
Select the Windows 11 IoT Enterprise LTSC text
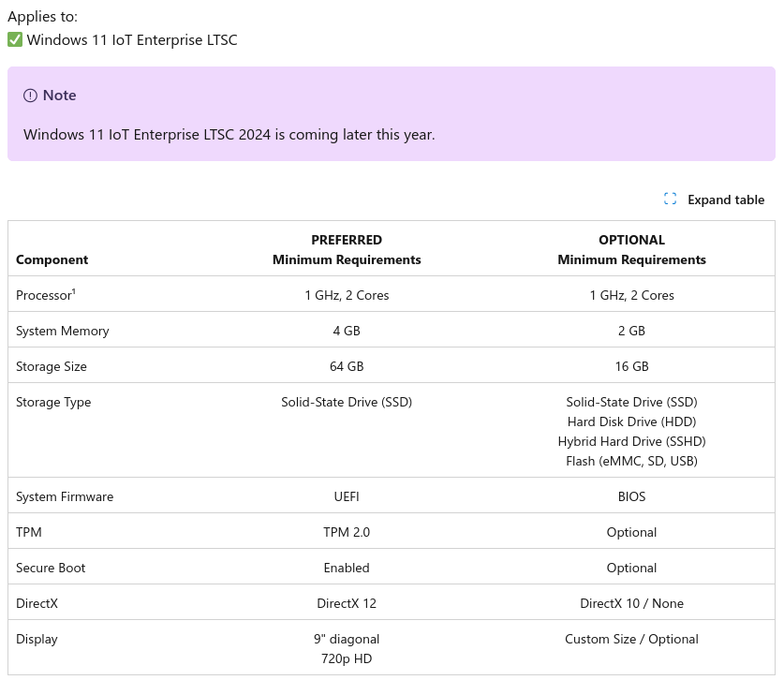point(132,39)
